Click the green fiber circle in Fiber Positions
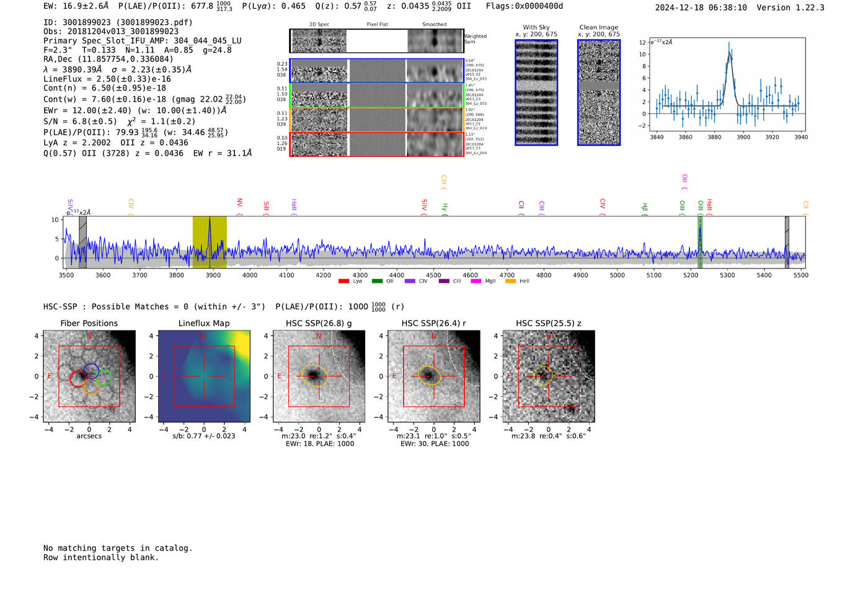 [x=103, y=378]
